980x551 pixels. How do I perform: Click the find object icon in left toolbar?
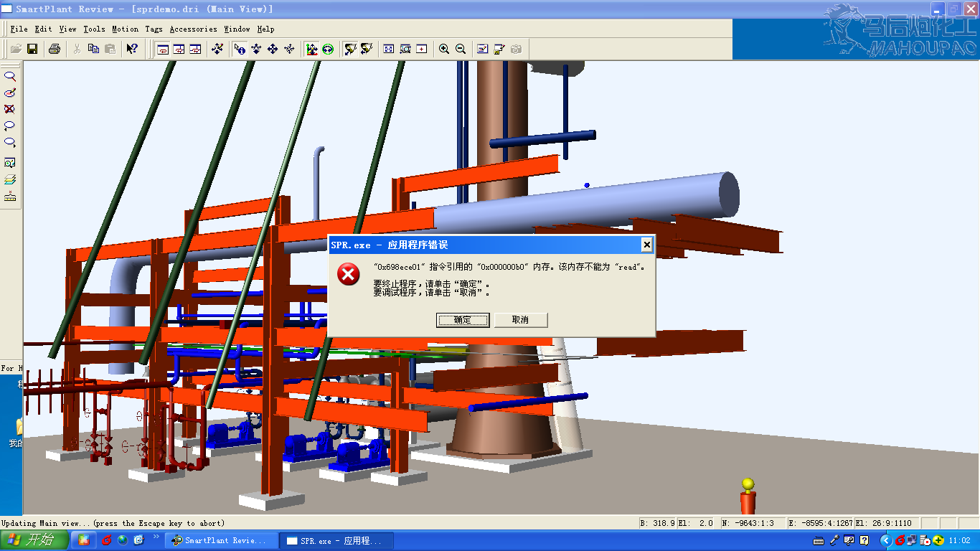(10, 163)
